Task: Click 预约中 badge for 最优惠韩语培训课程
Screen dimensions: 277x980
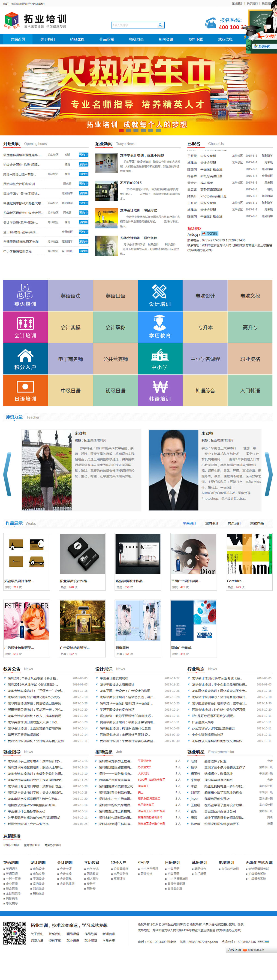Action: [83, 155]
